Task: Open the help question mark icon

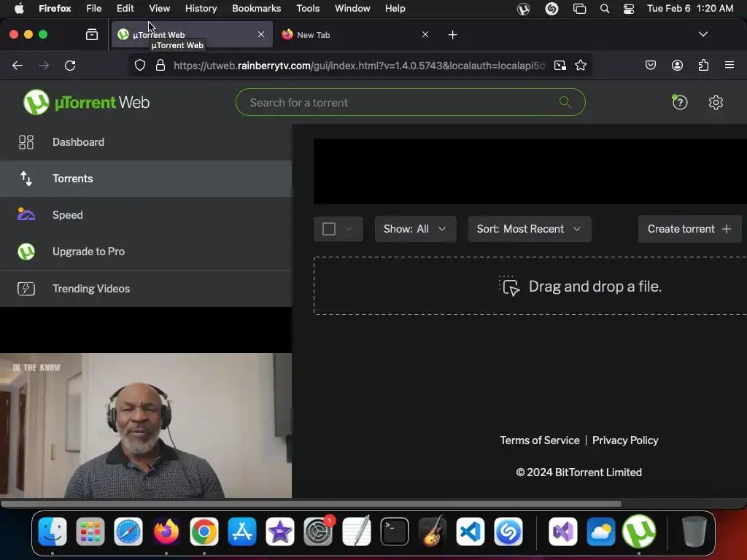Action: (x=680, y=102)
